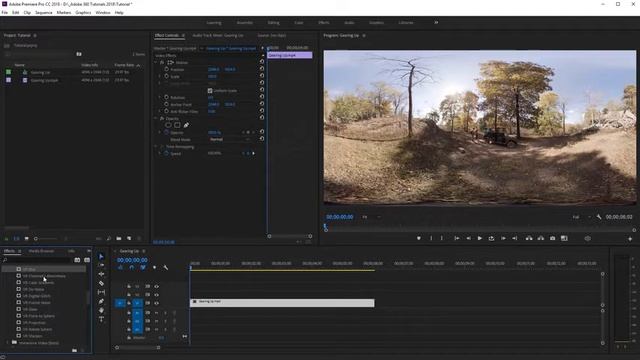
Task: Collapse the Motion effect group
Action: point(156,62)
